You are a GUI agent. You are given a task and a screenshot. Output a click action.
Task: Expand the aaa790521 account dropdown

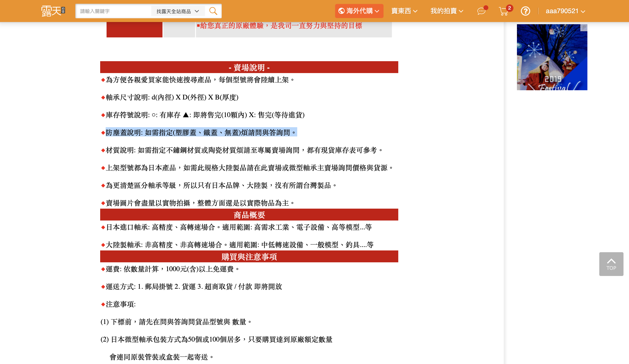point(564,11)
